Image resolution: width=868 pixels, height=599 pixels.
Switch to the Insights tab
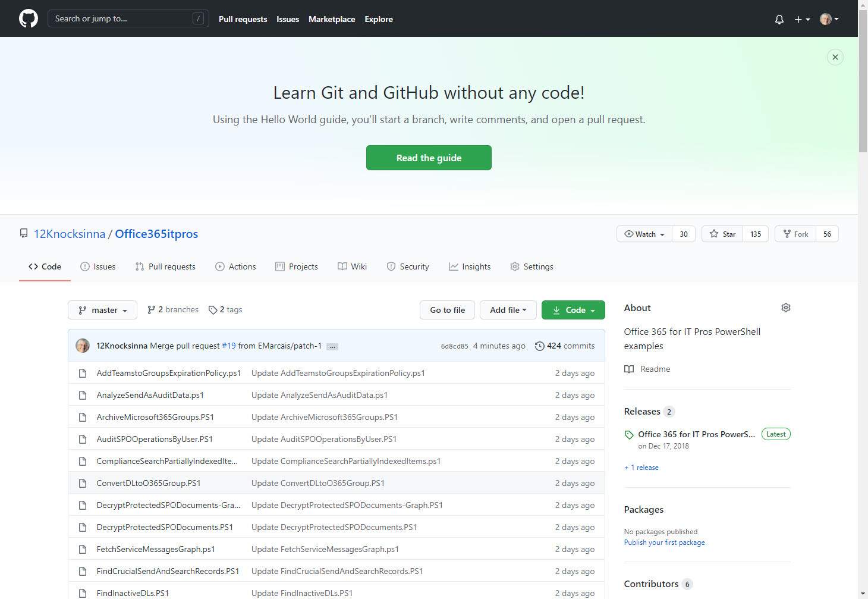click(x=470, y=266)
